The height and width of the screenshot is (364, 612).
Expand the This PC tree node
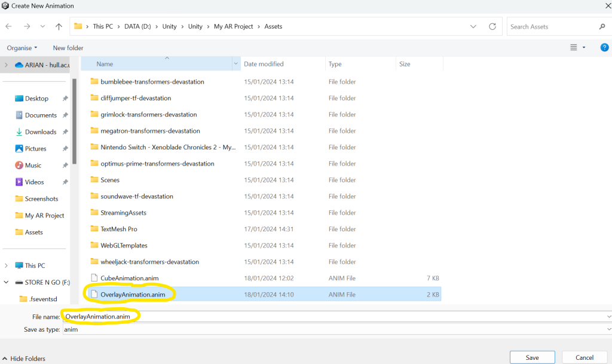pos(6,265)
